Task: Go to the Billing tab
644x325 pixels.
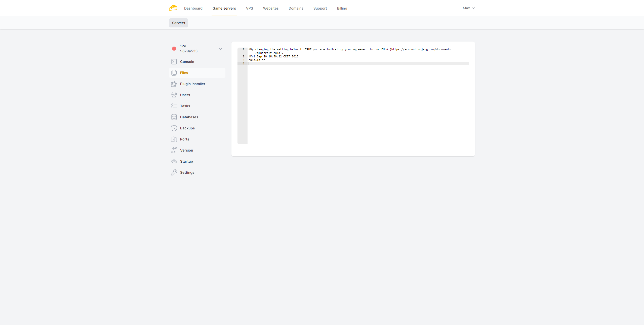Action: tap(342, 8)
